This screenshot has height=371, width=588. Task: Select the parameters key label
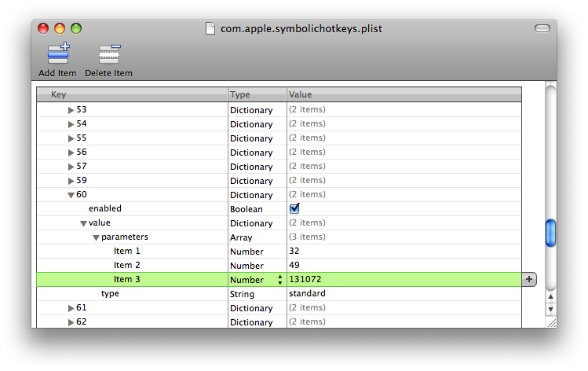tap(125, 237)
